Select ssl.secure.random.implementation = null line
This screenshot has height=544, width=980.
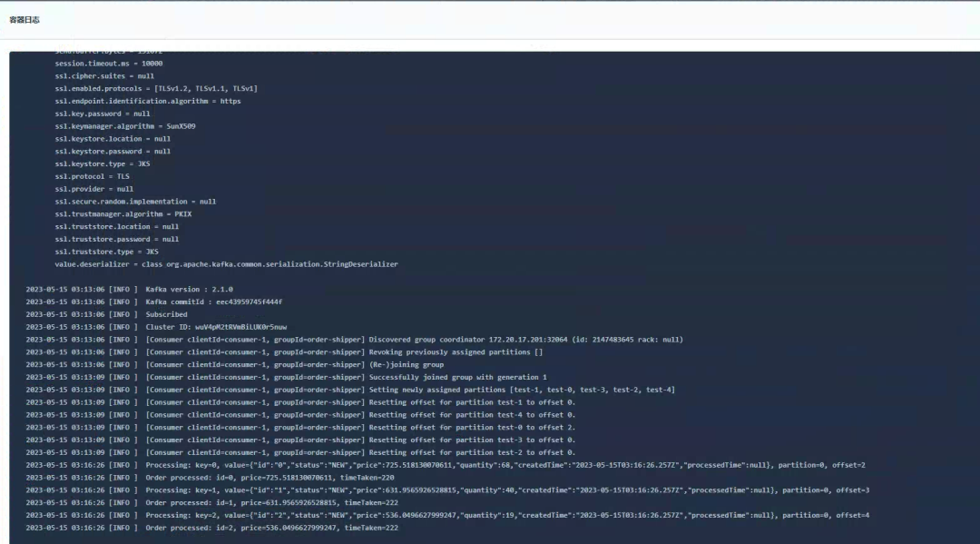(135, 202)
